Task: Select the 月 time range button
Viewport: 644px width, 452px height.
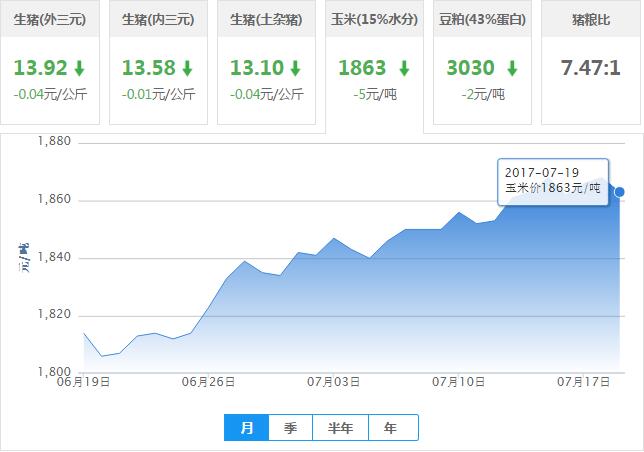Action: click(246, 428)
